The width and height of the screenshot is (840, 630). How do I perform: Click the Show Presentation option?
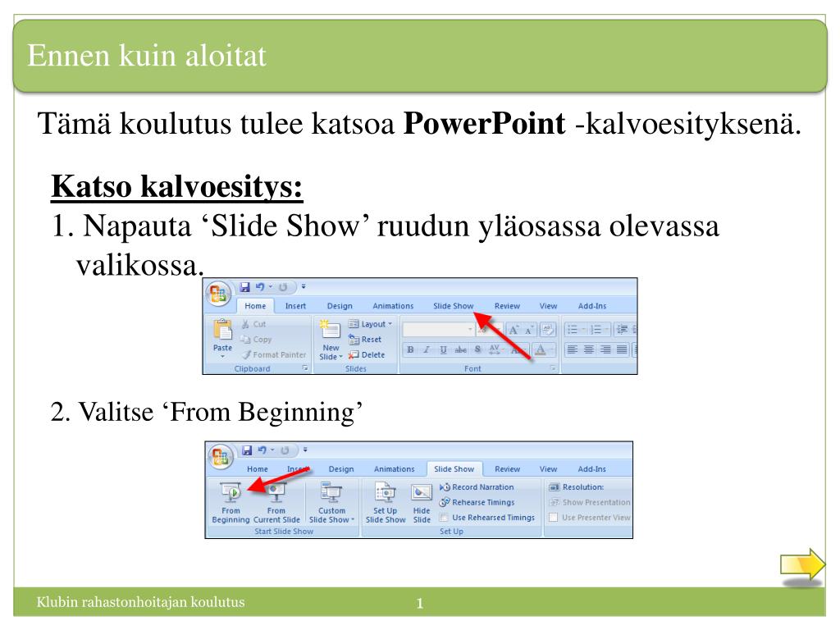pyautogui.click(x=590, y=502)
